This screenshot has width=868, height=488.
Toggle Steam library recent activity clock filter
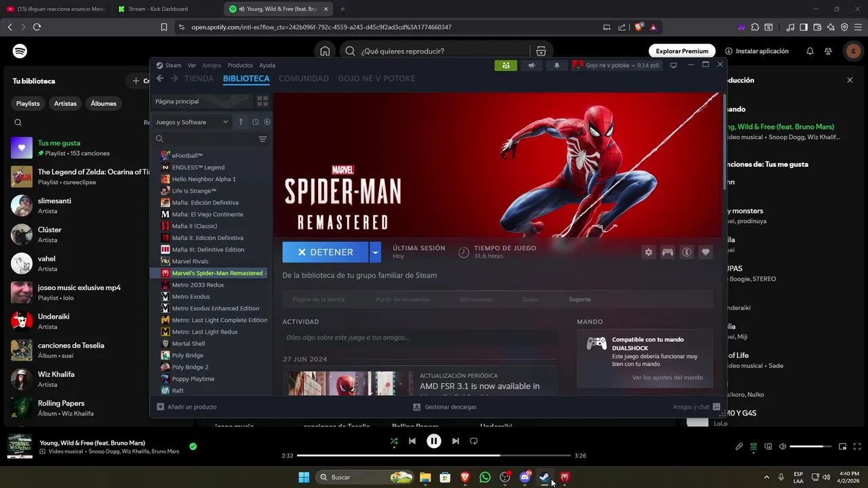pos(256,122)
